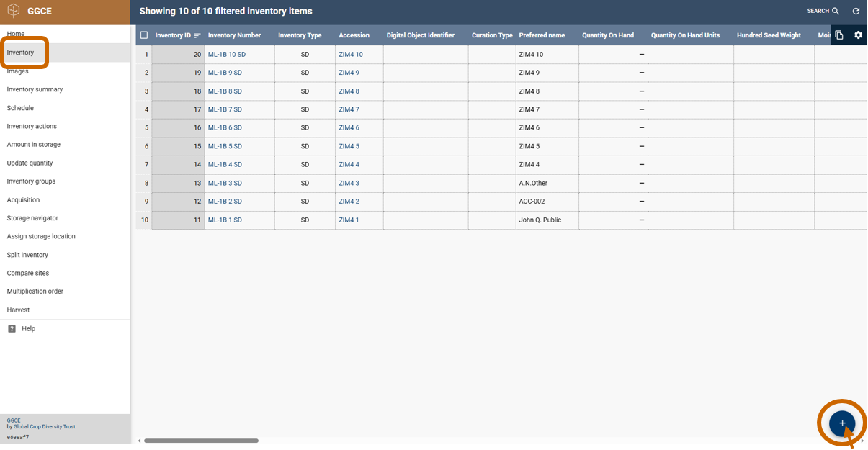Click Global Crop Diversity Trust link
This screenshot has height=450, width=868.
(x=44, y=427)
